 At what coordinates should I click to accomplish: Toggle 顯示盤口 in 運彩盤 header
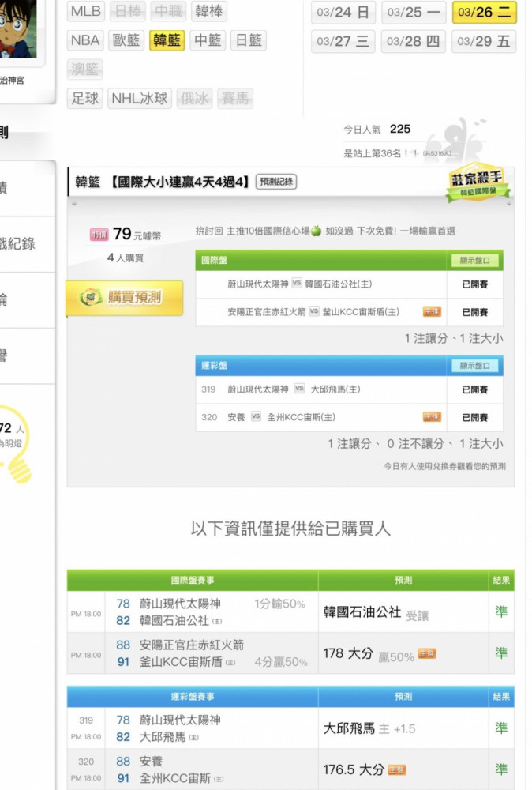click(x=474, y=365)
